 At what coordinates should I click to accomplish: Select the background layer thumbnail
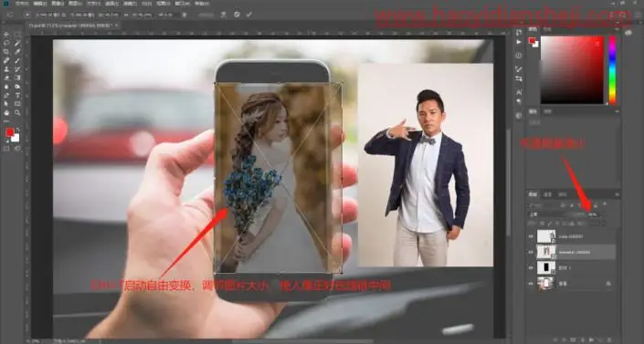click(x=546, y=283)
